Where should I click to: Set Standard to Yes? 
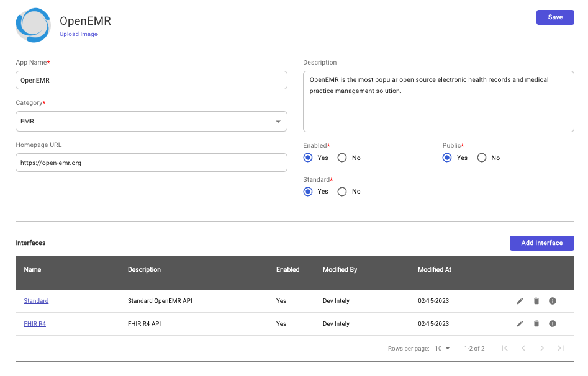point(308,192)
